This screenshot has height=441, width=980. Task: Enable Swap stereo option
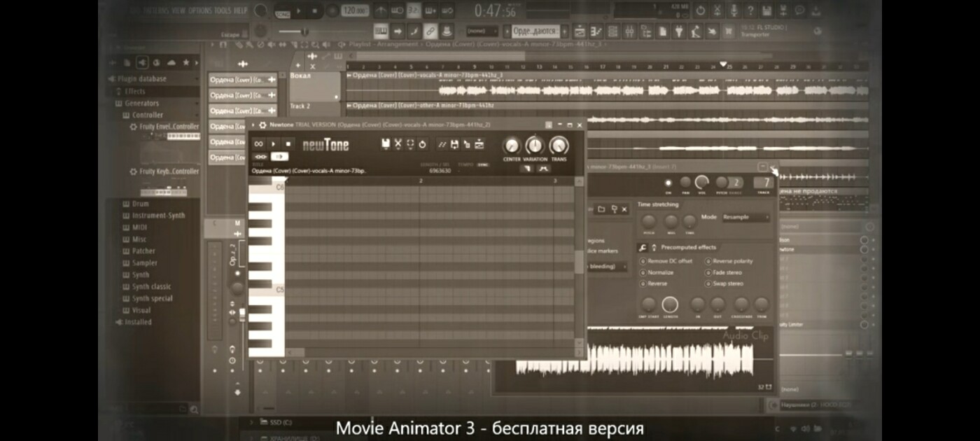(724, 283)
